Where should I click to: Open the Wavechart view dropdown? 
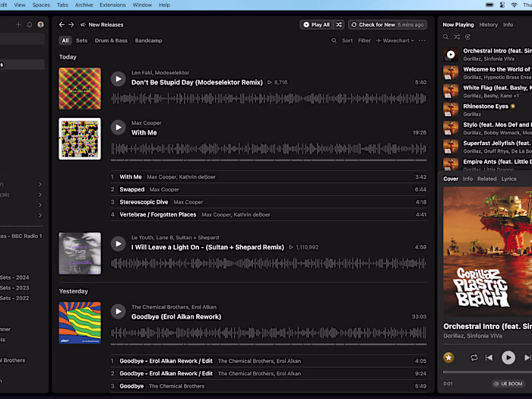coord(395,40)
